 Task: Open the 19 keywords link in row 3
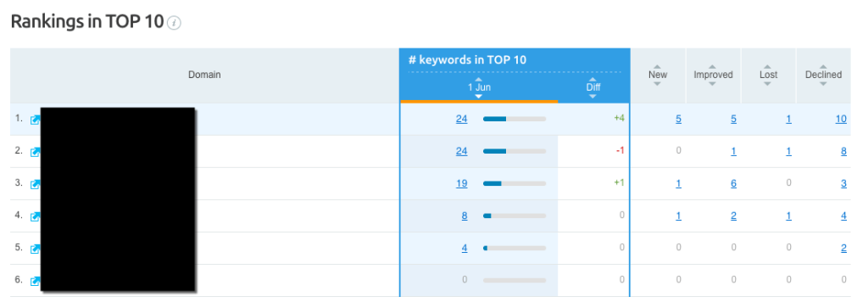coord(462,183)
